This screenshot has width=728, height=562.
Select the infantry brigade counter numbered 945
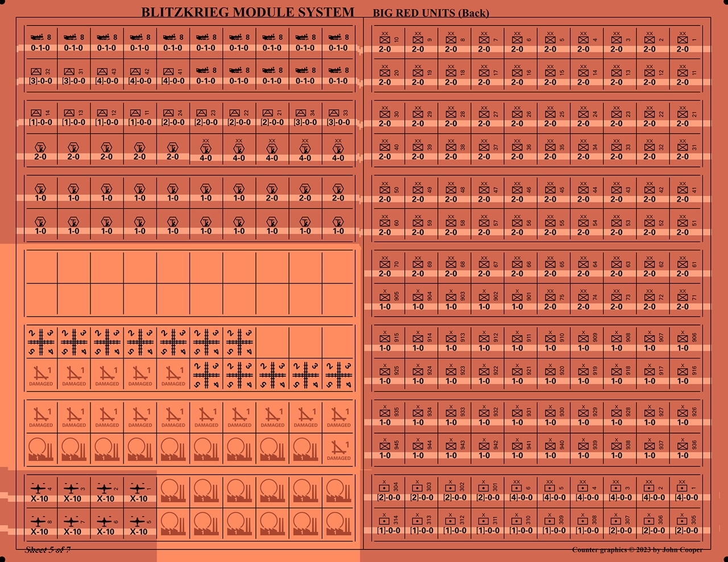(x=389, y=449)
